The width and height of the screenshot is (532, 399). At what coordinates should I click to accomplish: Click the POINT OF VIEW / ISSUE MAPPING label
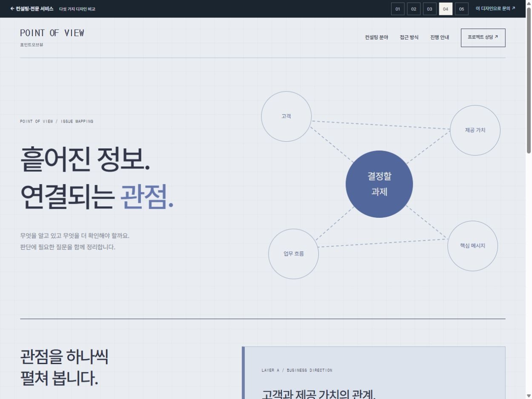click(x=57, y=122)
